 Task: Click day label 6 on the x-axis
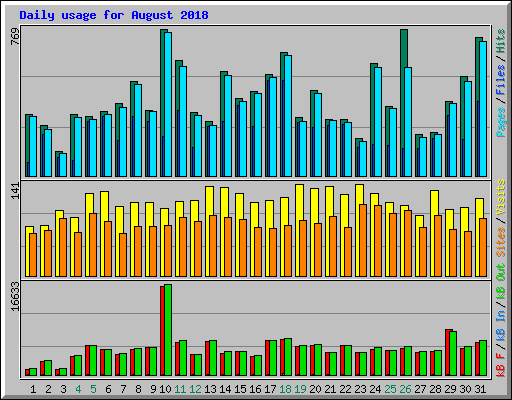pos(108,389)
